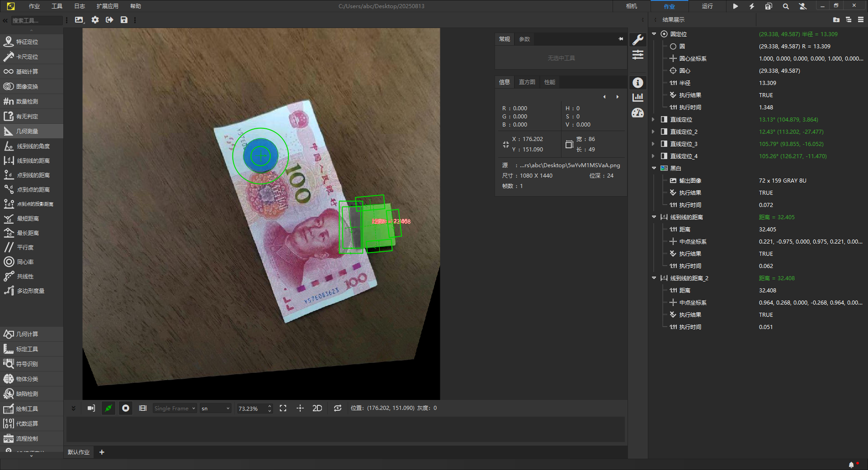
Task: Click the run (play) icon in top toolbar
Action: point(736,6)
